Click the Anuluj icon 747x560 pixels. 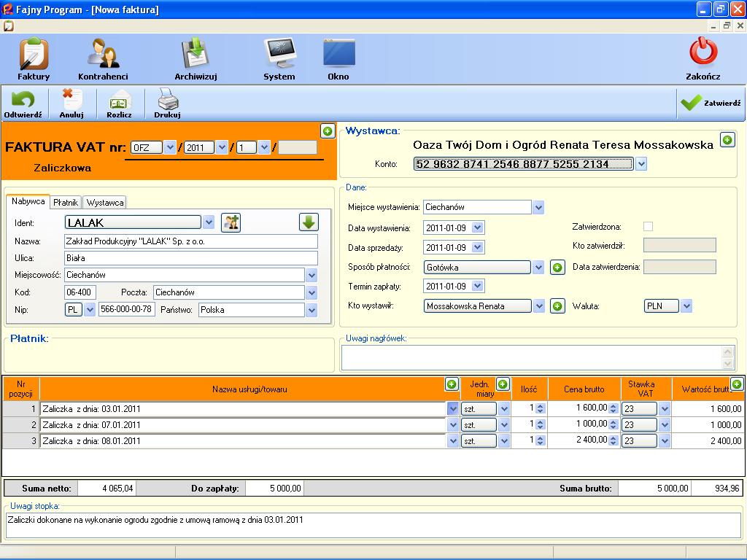coord(71,103)
